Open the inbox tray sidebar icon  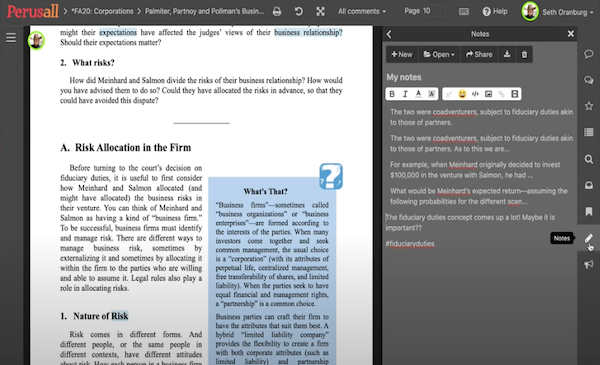(x=589, y=185)
